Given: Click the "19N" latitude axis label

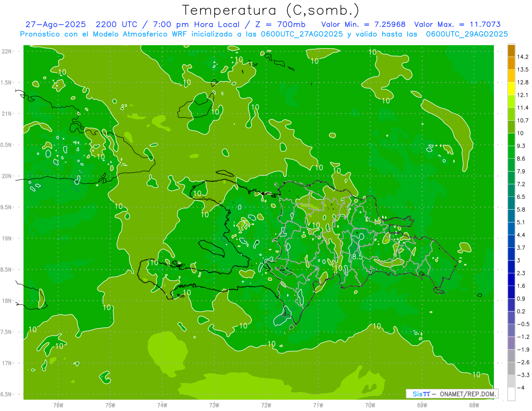Looking at the screenshot, I should click(x=7, y=239).
